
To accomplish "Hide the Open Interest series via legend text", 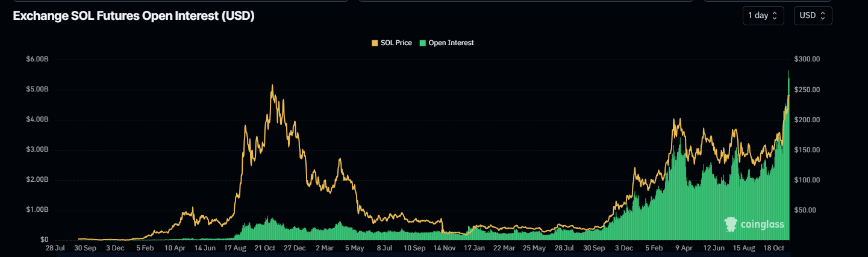I will 451,43.
